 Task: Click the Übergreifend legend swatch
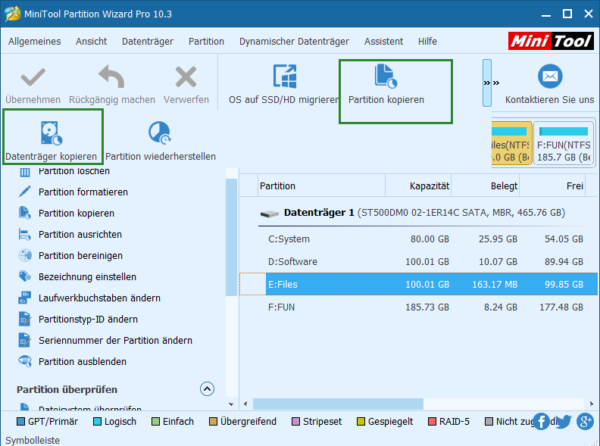point(213,422)
